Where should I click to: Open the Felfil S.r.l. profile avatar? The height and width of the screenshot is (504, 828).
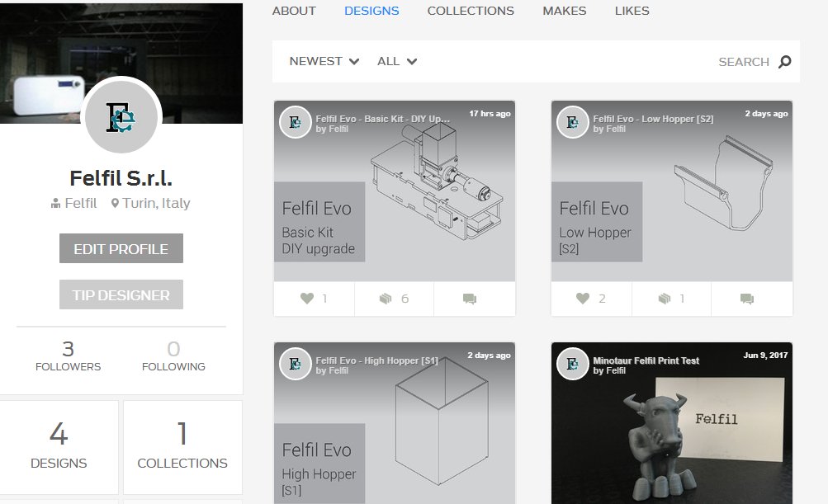[121, 116]
